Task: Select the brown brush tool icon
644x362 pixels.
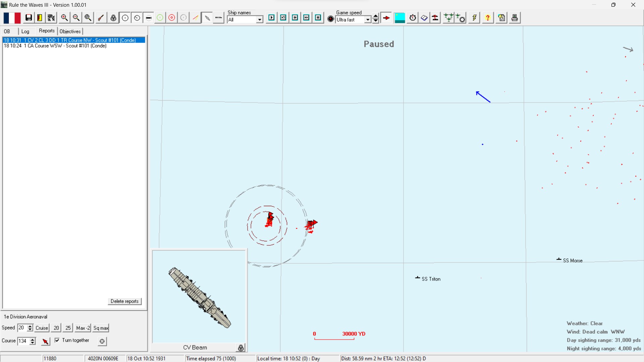Action: coord(101,18)
